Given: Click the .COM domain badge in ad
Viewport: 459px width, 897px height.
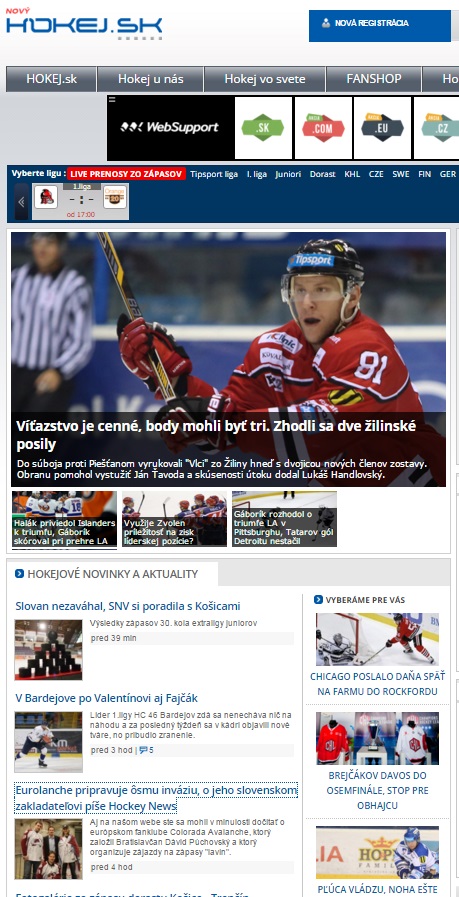Looking at the screenshot, I should pyautogui.click(x=323, y=128).
